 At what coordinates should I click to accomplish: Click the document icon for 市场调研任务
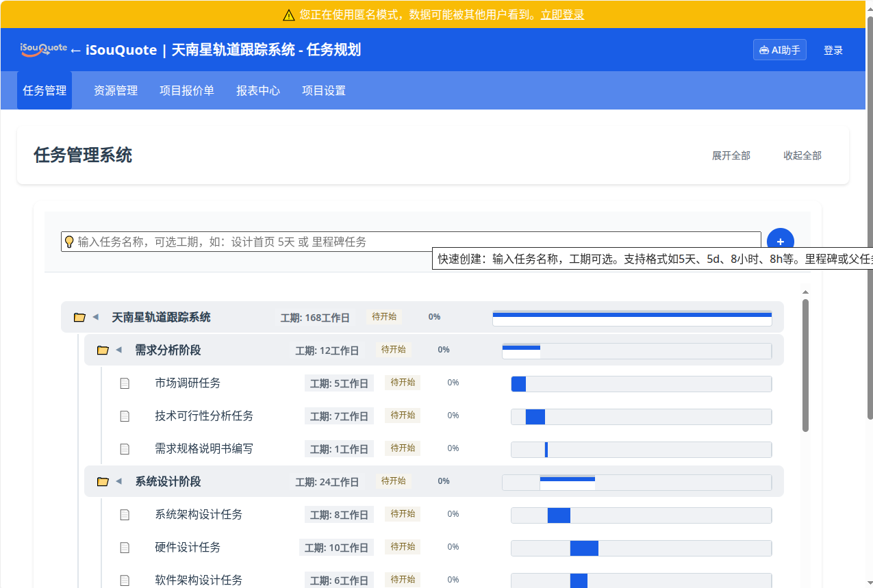coord(125,383)
